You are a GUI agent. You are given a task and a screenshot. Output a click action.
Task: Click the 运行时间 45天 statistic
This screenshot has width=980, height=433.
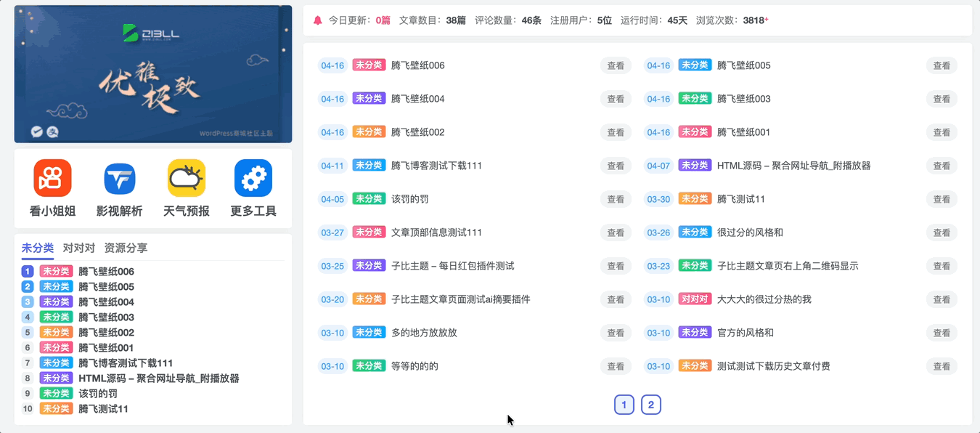pyautogui.click(x=654, y=20)
